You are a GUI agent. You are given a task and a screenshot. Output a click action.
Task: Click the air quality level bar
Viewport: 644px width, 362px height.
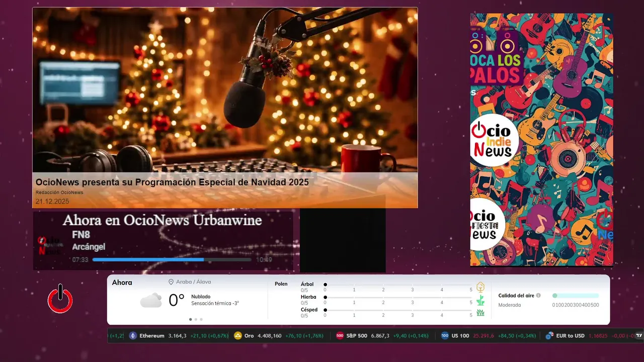point(576,296)
